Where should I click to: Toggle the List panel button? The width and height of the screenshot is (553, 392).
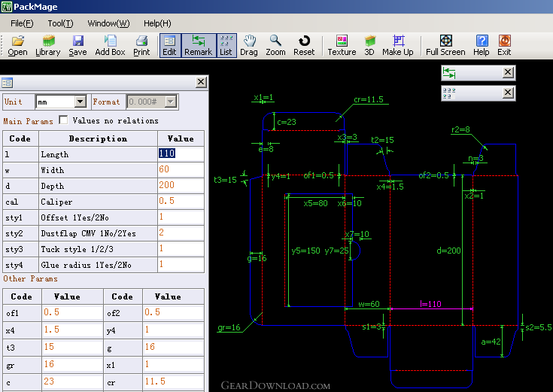[226, 45]
